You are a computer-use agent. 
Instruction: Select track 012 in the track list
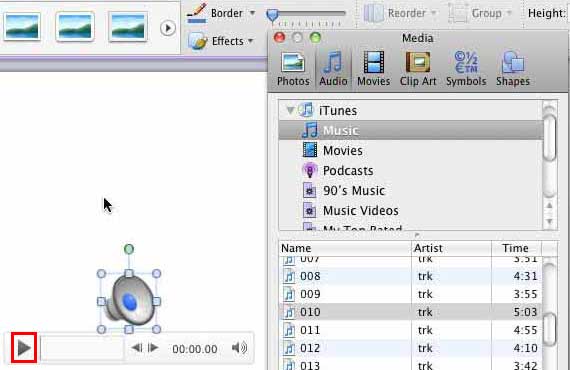[411, 348]
